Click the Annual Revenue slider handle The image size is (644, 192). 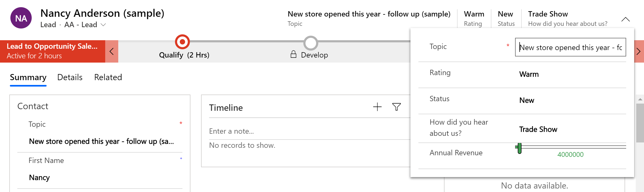[x=519, y=148]
